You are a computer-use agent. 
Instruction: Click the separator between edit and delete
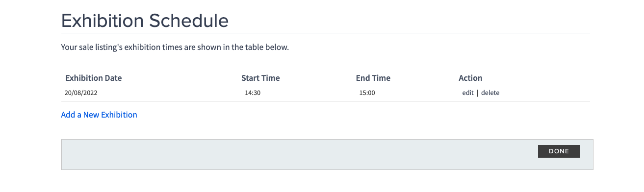point(477,93)
